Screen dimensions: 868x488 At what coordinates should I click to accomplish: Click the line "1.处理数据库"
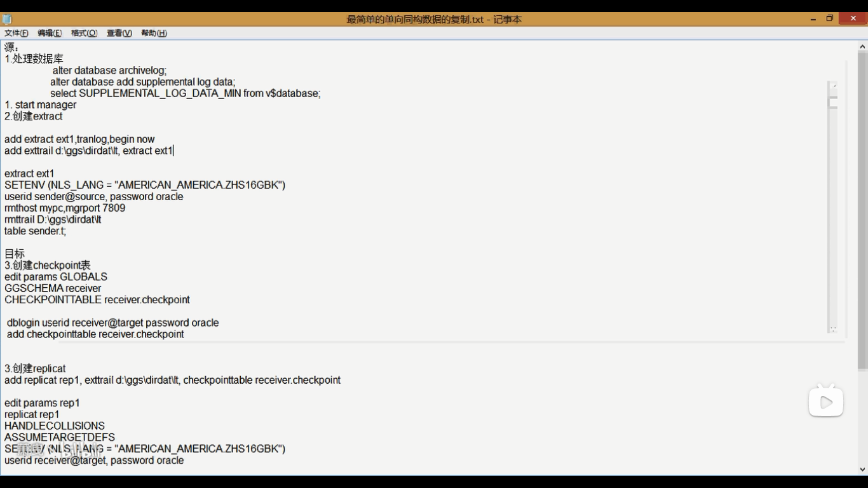tap(34, 58)
